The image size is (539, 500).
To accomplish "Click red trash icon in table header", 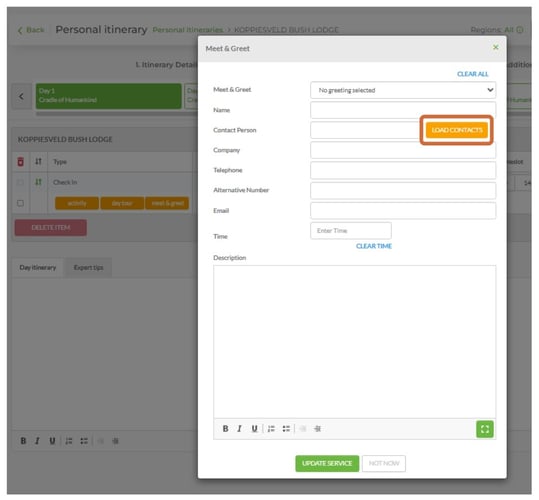I will point(21,162).
